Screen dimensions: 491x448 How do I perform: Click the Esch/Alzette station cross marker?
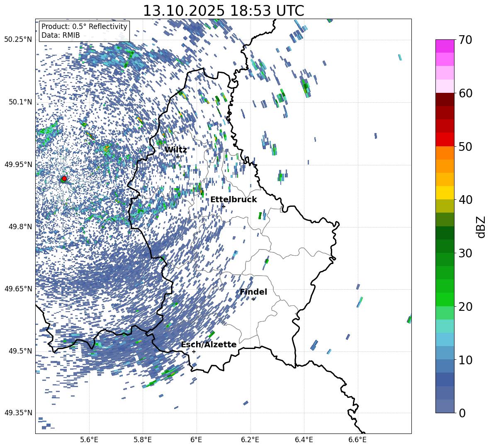194,351
